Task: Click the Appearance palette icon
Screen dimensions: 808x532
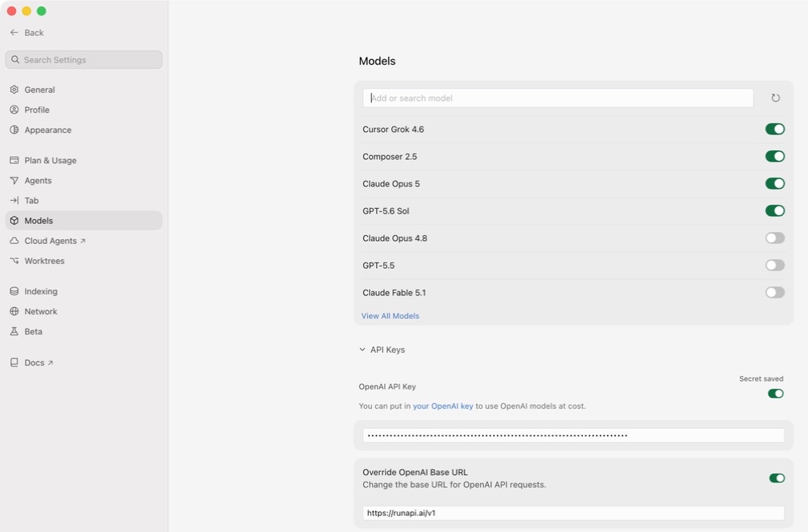Action: [x=14, y=130]
